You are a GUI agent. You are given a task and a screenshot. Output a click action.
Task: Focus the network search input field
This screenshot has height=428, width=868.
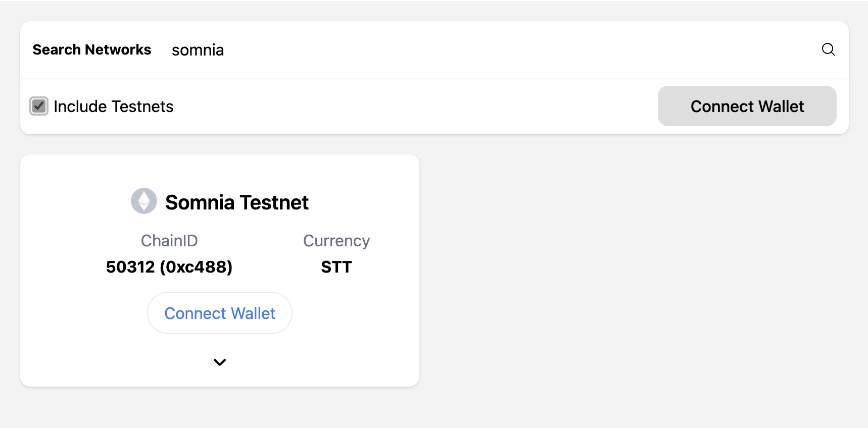tap(490, 49)
